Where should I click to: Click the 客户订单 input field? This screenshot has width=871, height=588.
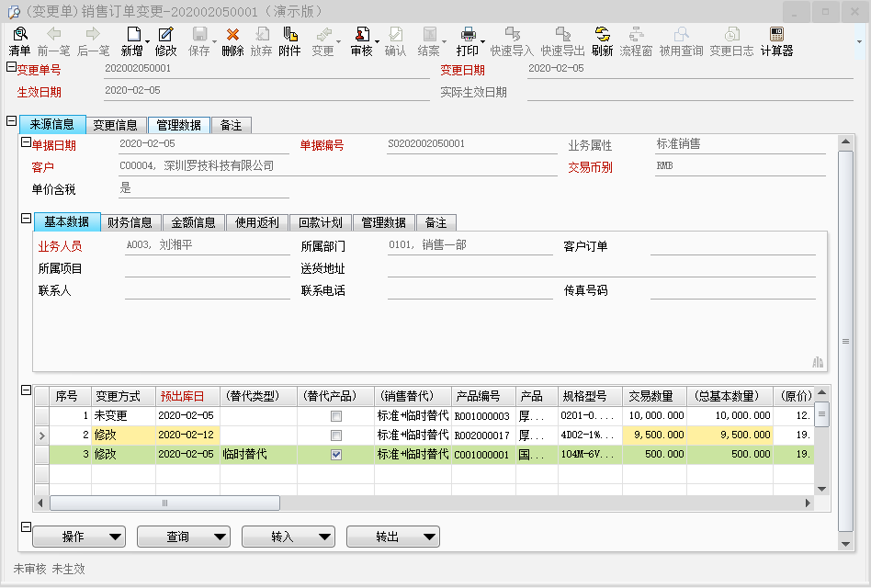coord(732,246)
